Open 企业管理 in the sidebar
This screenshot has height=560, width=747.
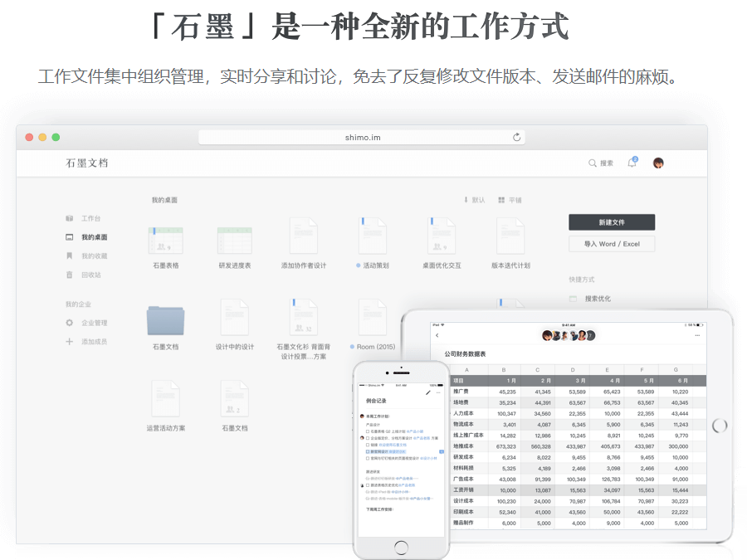tap(95, 323)
